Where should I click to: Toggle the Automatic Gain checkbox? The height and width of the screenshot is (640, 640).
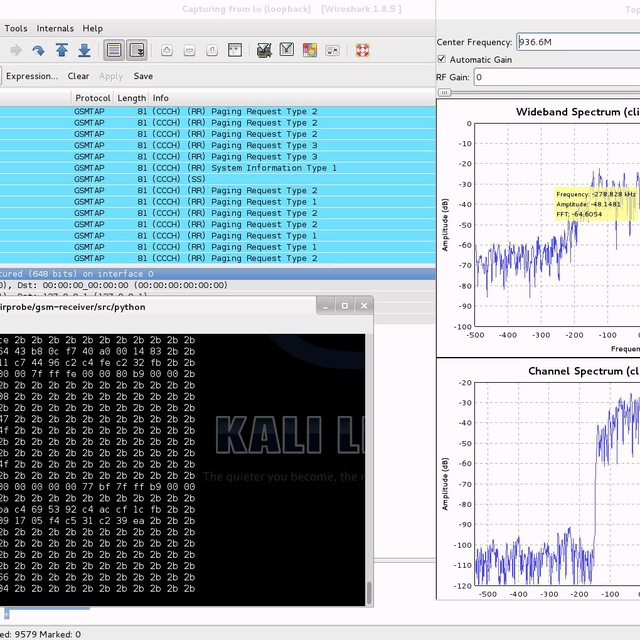[x=442, y=59]
